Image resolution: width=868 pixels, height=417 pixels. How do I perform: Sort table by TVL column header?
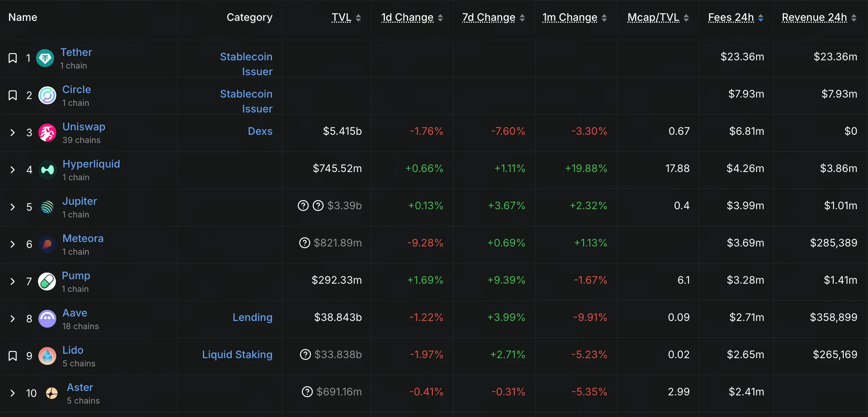(341, 17)
